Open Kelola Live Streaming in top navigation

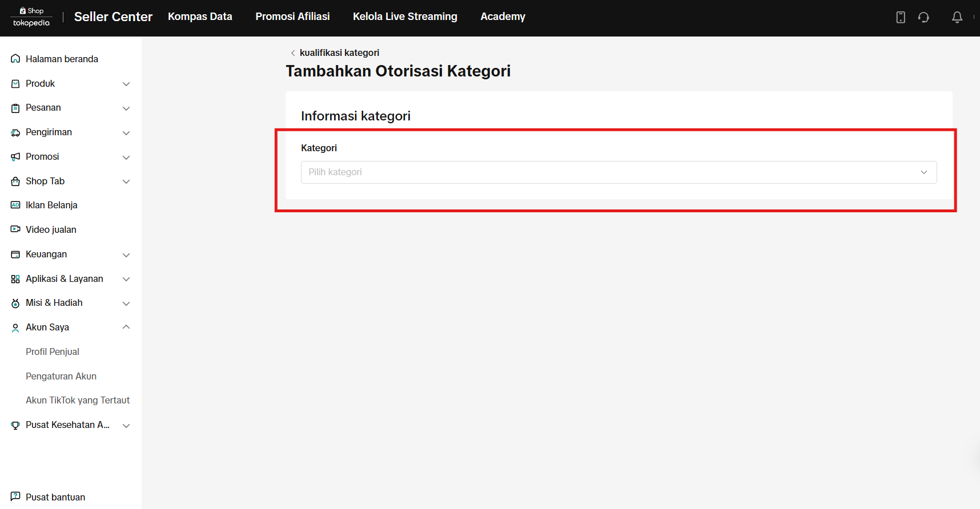405,17
